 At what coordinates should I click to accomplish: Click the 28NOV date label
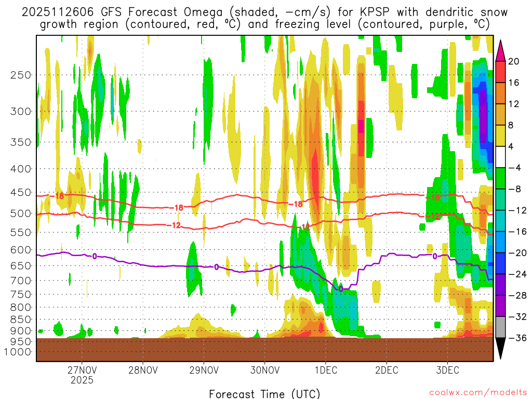(x=143, y=370)
